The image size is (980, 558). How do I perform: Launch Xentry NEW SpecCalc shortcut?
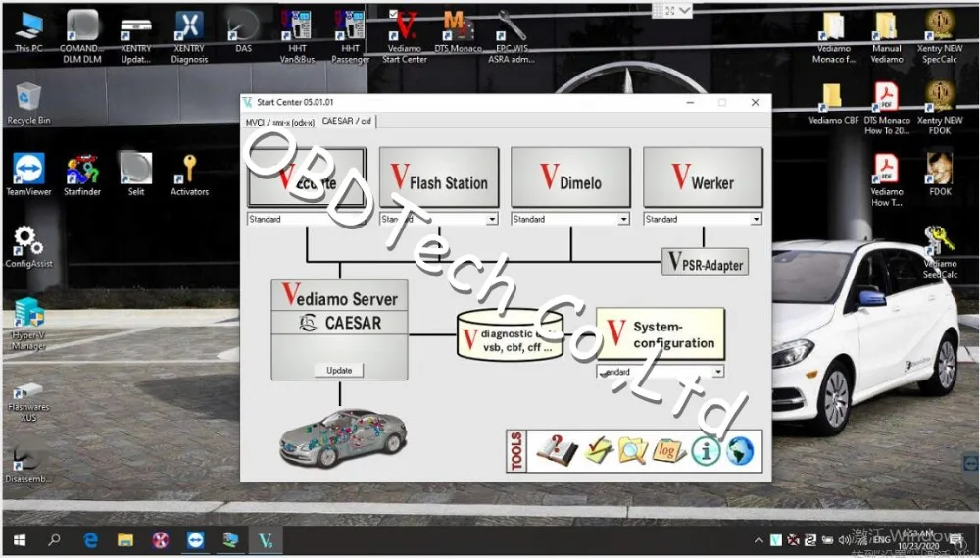tap(940, 36)
